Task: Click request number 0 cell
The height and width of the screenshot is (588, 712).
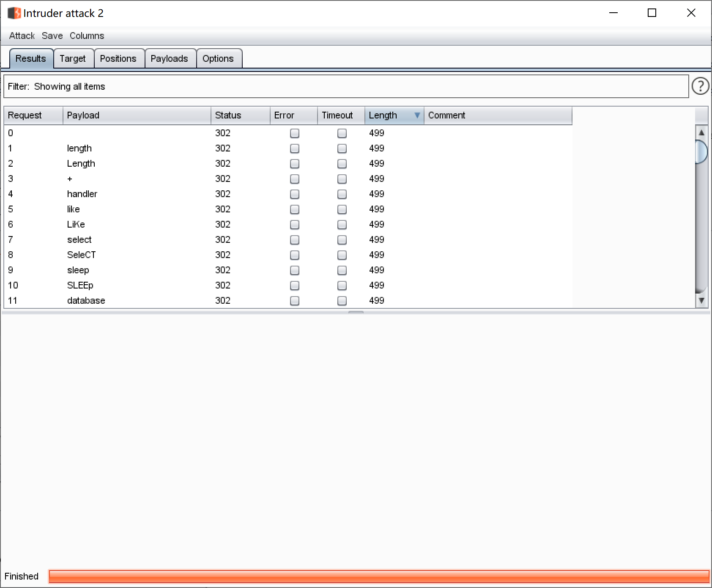Action: 11,133
